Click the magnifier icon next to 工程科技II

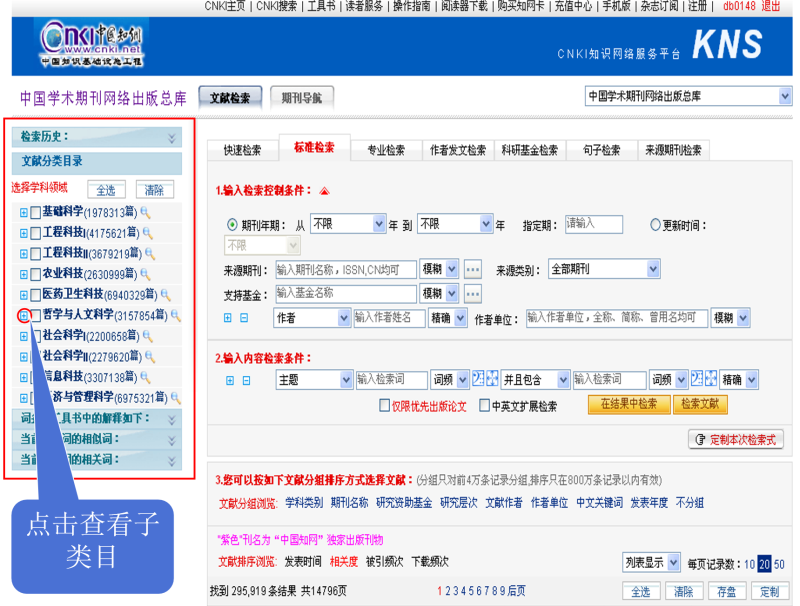pos(150,254)
